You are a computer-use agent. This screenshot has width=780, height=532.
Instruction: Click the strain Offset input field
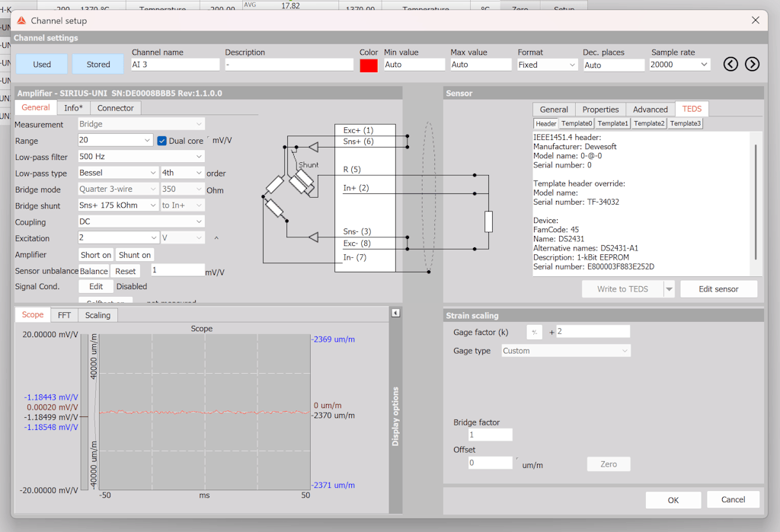[490, 463]
